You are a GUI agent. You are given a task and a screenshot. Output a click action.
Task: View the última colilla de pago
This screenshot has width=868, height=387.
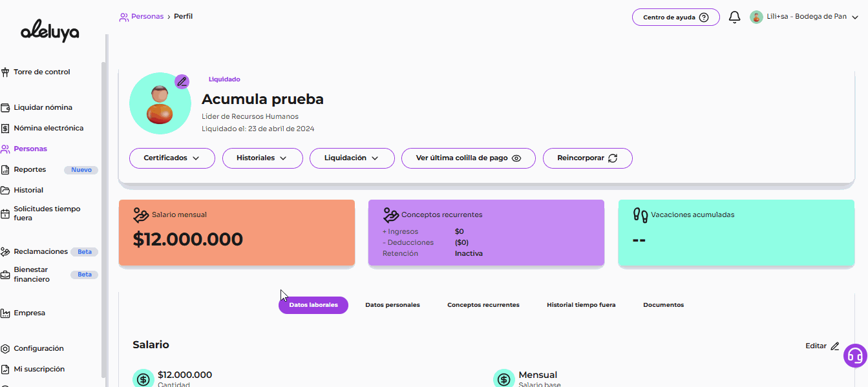coord(468,158)
